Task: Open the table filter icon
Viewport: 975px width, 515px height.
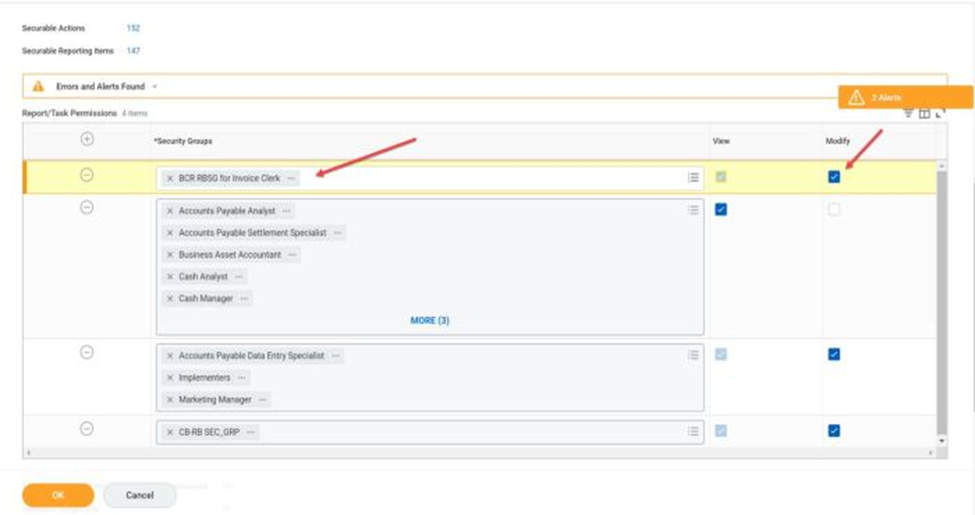Action: [x=908, y=114]
